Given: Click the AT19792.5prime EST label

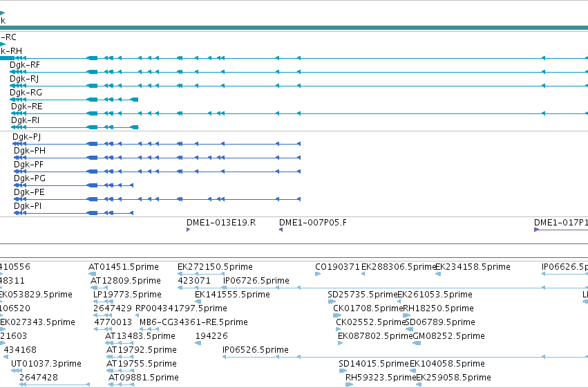Looking at the screenshot, I should click(142, 350).
